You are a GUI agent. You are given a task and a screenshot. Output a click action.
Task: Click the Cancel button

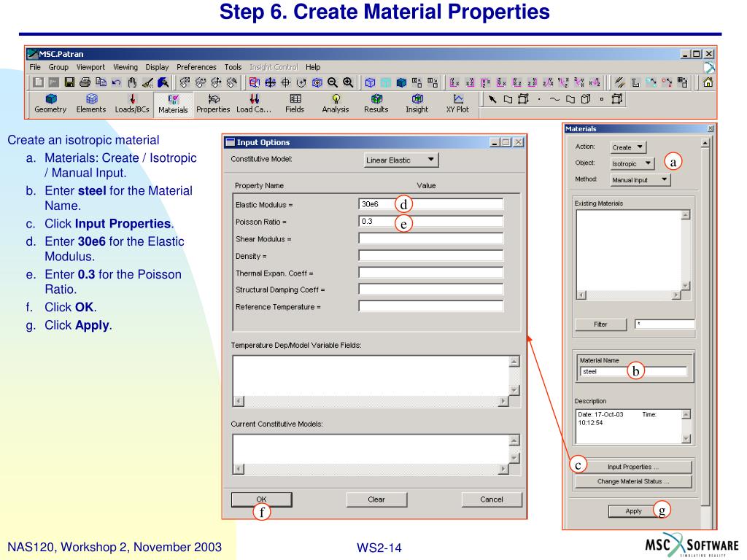pos(492,499)
